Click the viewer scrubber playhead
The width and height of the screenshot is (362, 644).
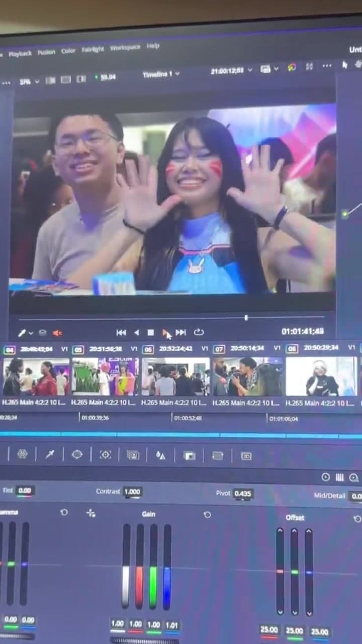(246, 318)
